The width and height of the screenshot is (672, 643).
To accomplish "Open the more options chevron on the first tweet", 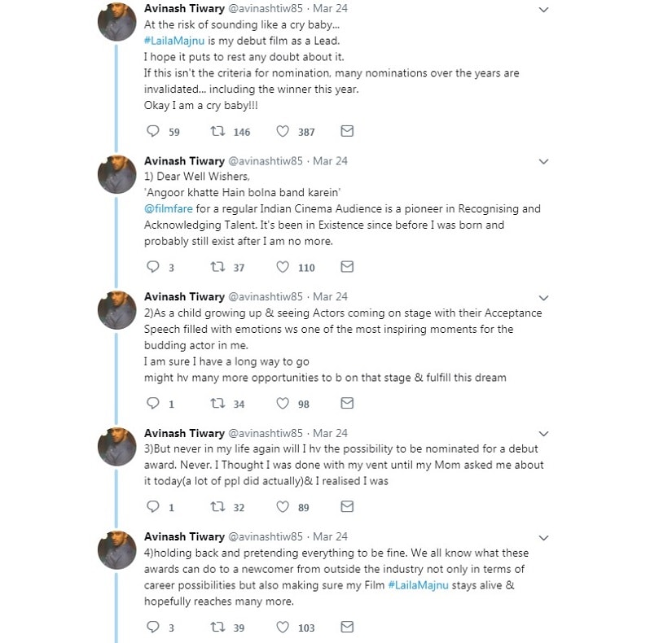I will (x=543, y=10).
